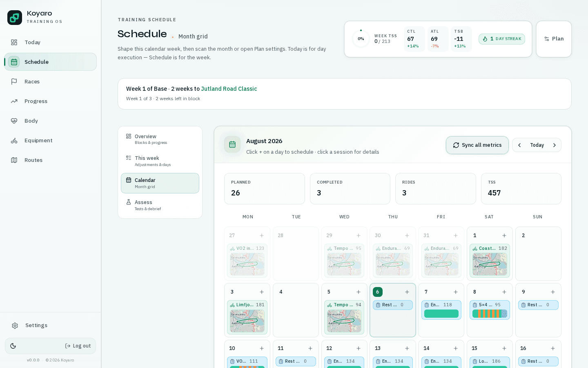Screen dimensions: 588x368
Task: Click the CTL 67 metric tile
Action: click(414, 39)
